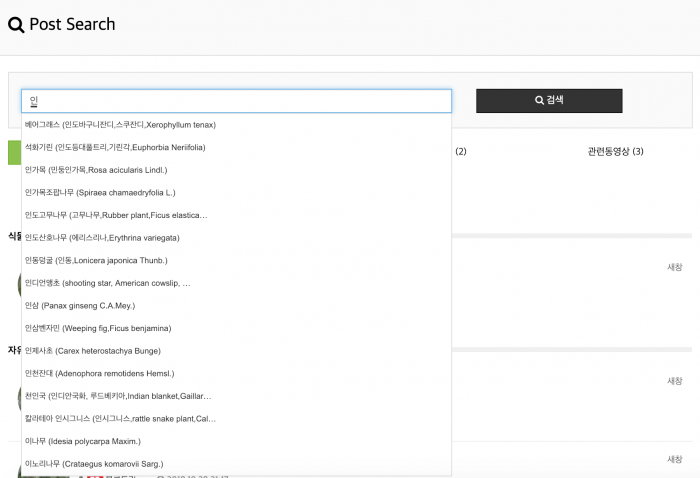Select 인가목 Rosa acicularis suggestion
The height and width of the screenshot is (478, 700).
96,170
